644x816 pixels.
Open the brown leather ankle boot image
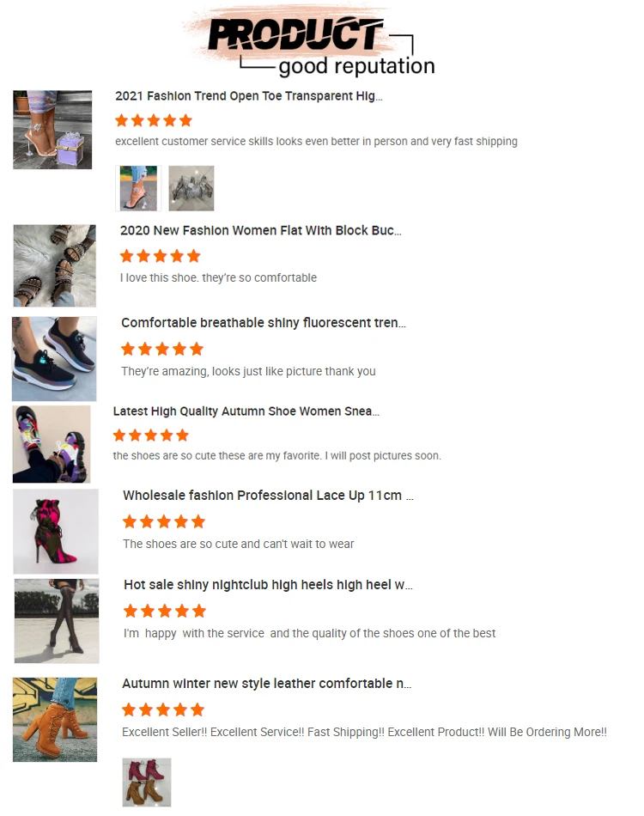(55, 720)
